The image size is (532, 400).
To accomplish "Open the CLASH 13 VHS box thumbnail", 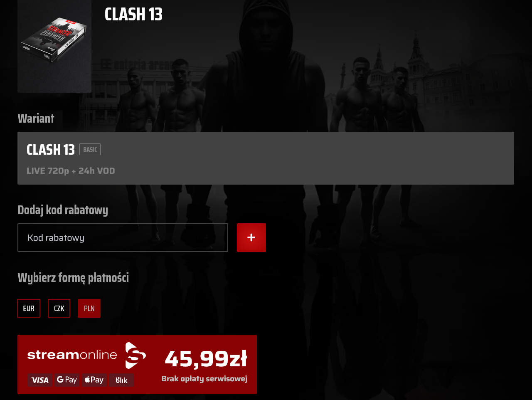I will click(54, 46).
